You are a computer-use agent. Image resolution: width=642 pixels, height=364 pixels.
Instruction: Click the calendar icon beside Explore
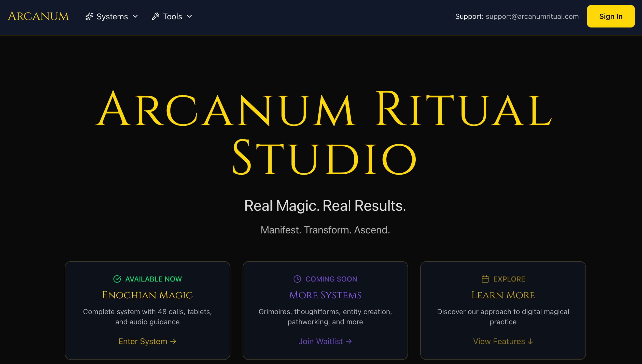point(485,279)
